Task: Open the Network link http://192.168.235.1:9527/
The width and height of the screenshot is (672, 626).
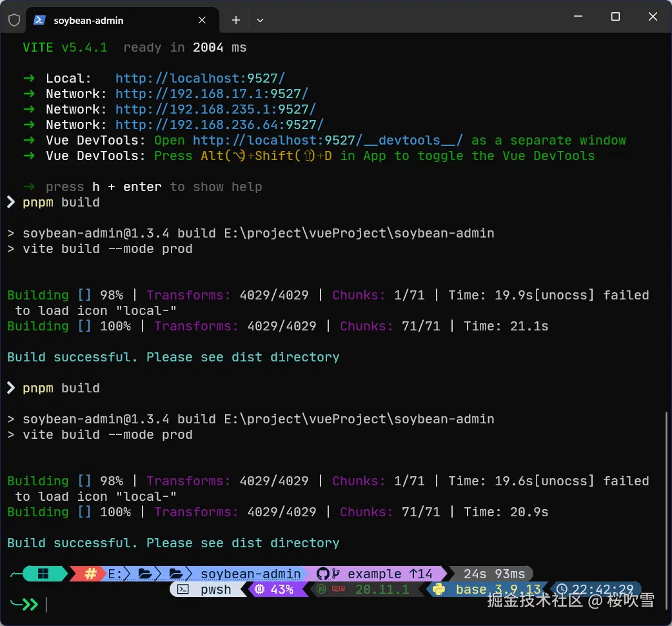Action: point(215,110)
